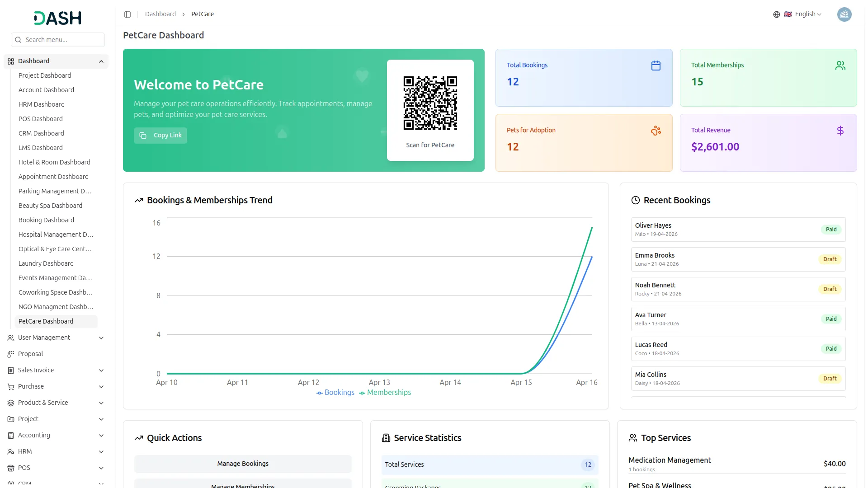Click the PetCare QR code image
The width and height of the screenshot is (868, 488).
point(430,103)
